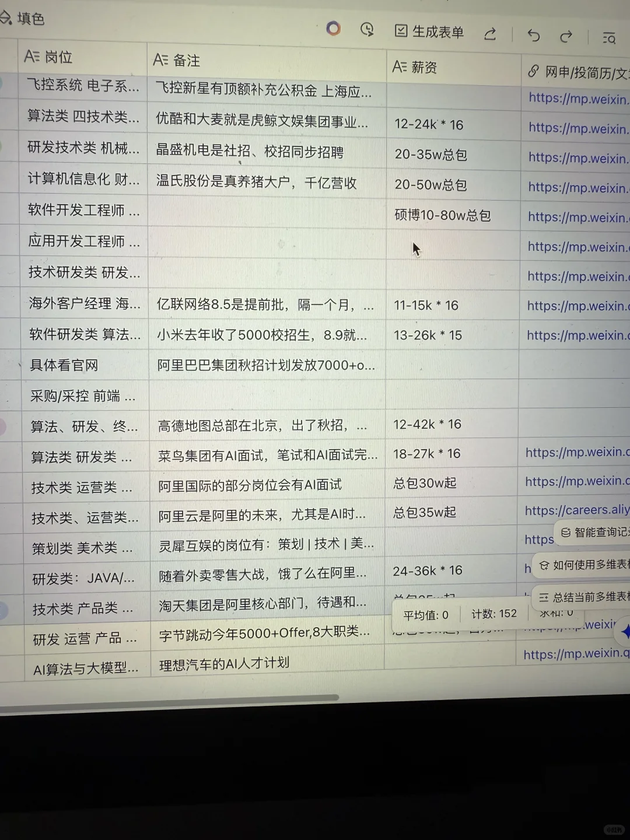Select the 飞控新星有顶额补充公积金 note cell

click(x=267, y=90)
